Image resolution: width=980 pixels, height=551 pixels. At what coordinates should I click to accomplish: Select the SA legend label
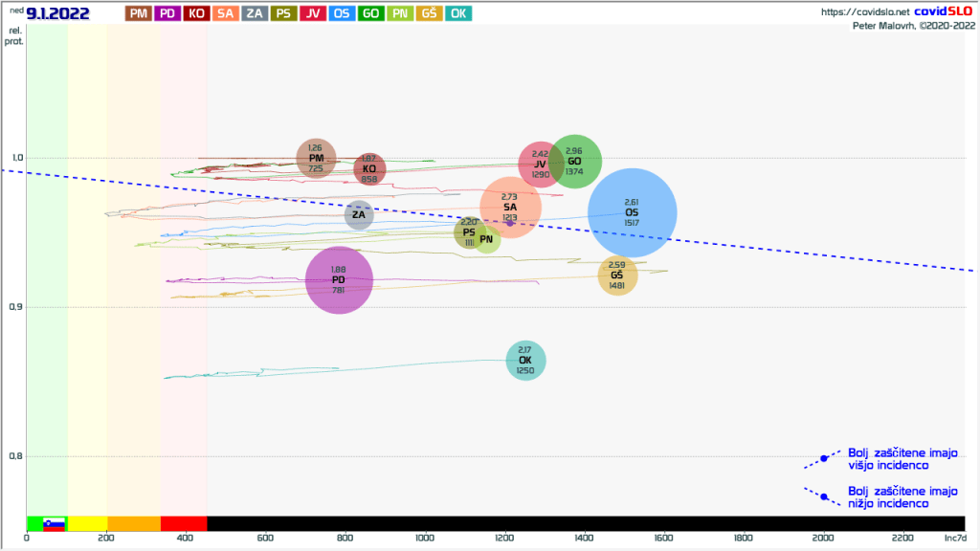tap(226, 13)
